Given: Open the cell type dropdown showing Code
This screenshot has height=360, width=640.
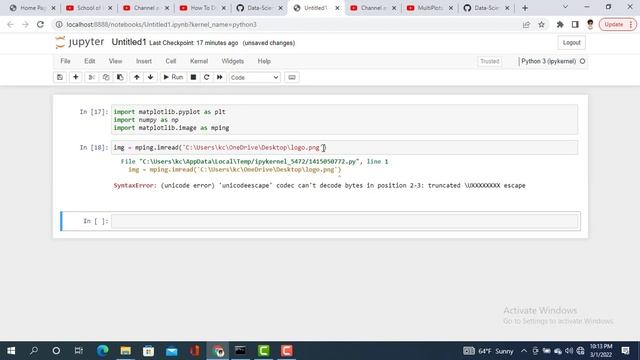Looking at the screenshot, I should [x=255, y=77].
